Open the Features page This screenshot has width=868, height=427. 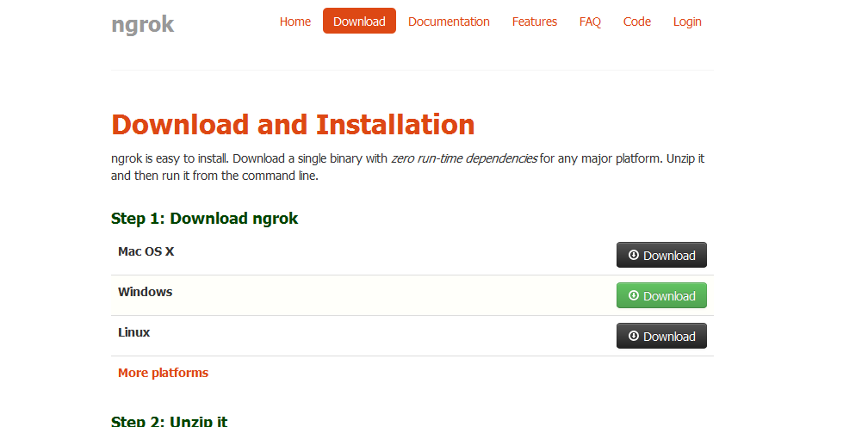click(535, 22)
